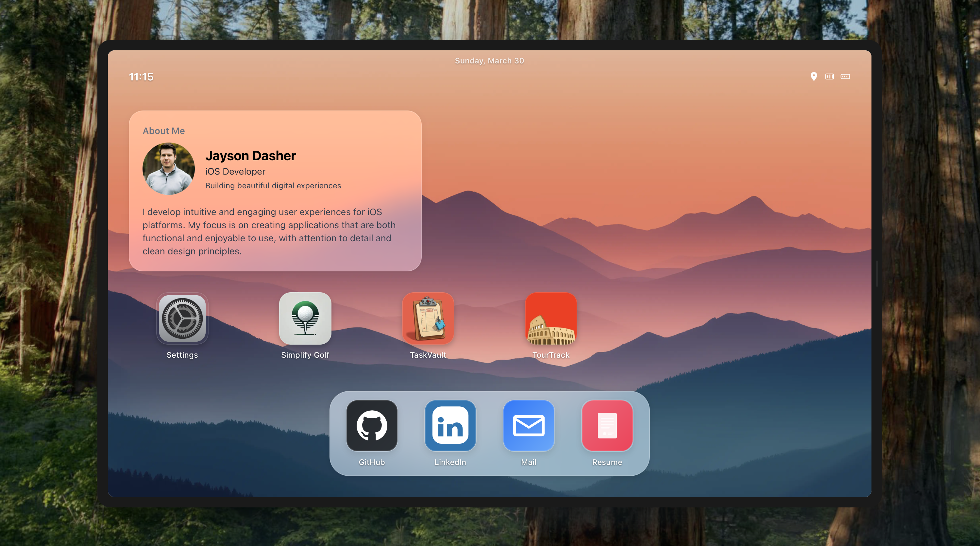Select the Jayson Dasher name heading

(251, 156)
